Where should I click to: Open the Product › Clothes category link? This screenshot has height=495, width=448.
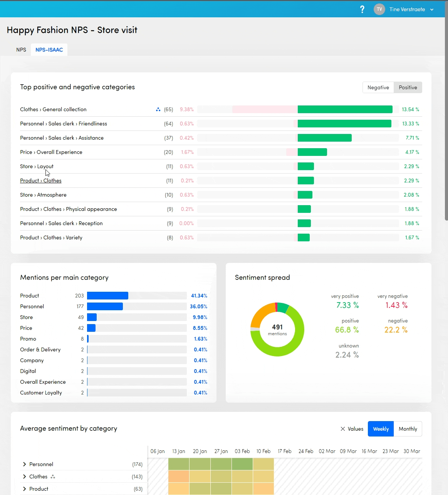point(41,181)
